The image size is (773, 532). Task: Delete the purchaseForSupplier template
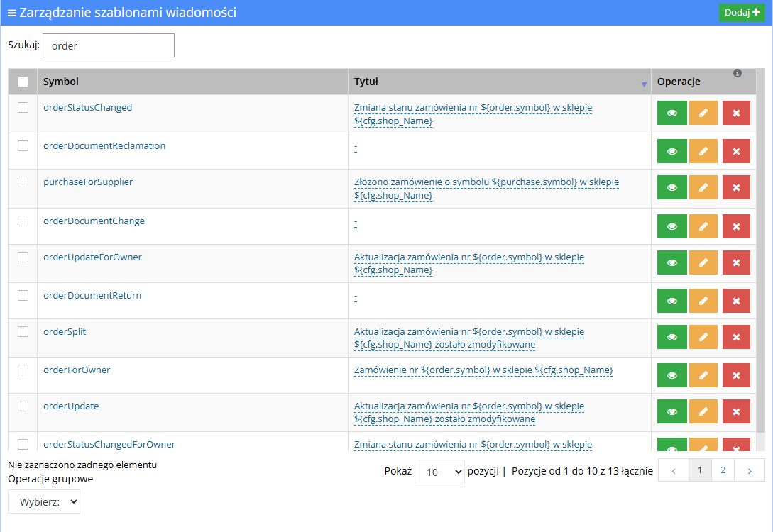(736, 187)
